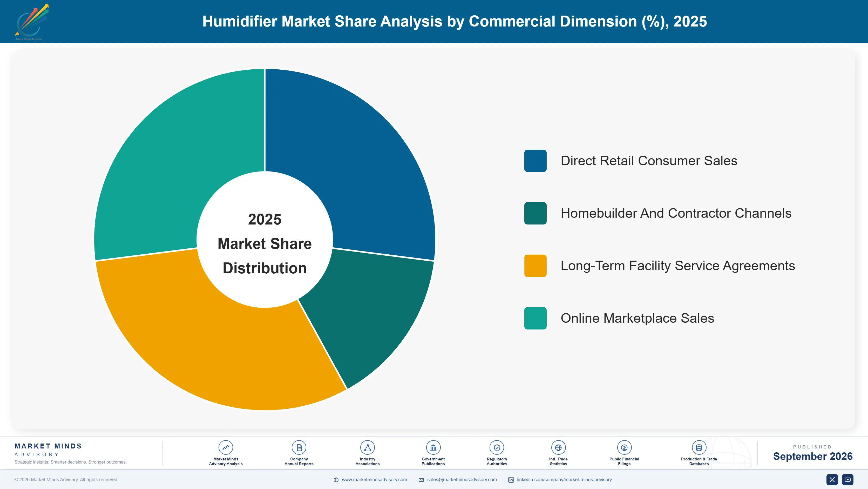Click the Company Annual Reports document icon
Viewport: 868px width, 489px height.
[x=299, y=447]
